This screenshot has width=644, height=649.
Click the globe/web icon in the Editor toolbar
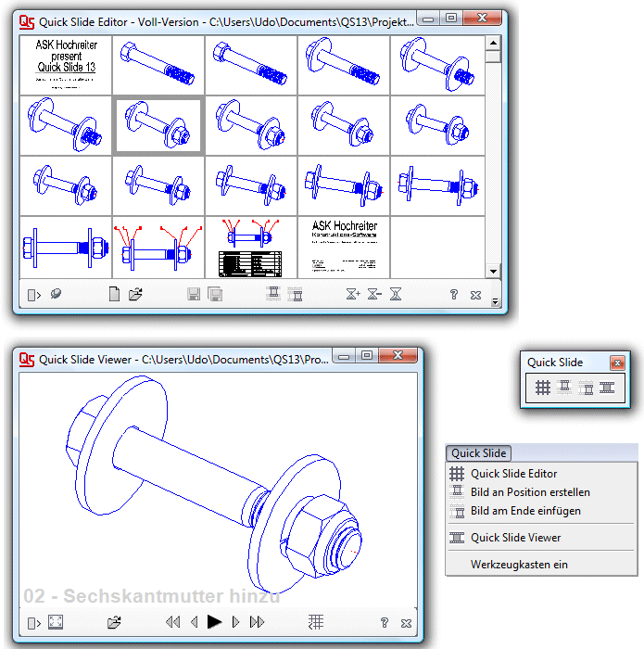pos(56,294)
